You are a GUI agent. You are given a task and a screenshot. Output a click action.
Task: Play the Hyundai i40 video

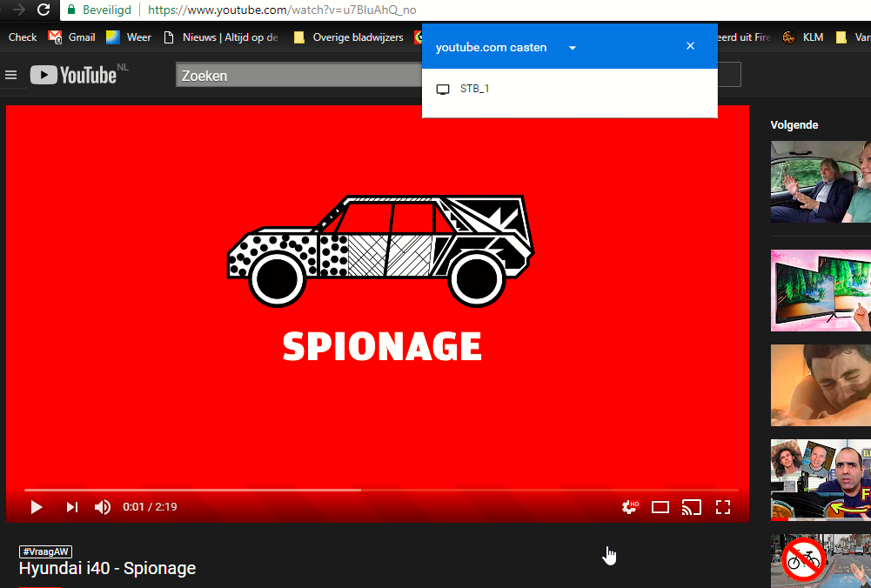pos(37,507)
